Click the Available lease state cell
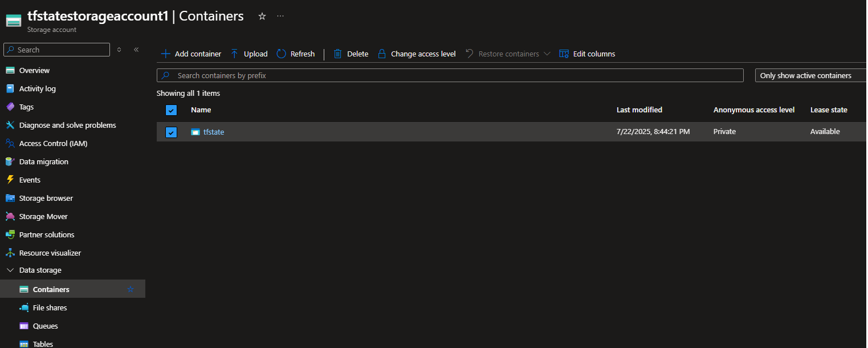 point(825,132)
